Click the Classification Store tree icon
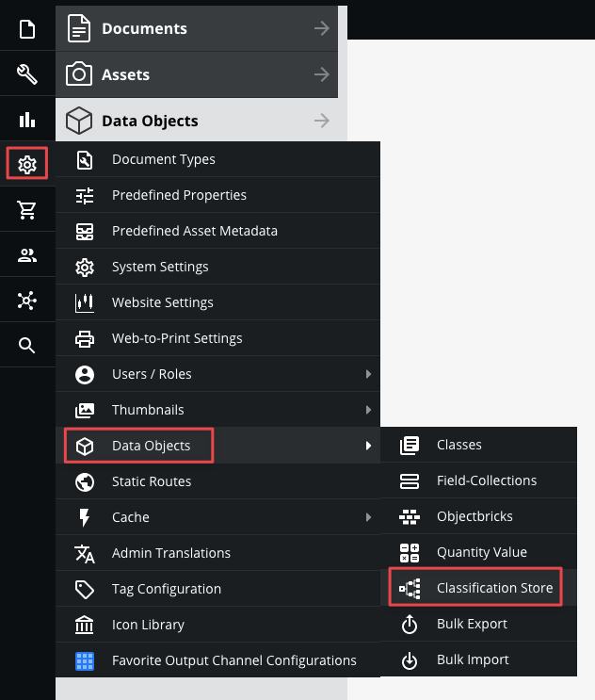 point(409,589)
